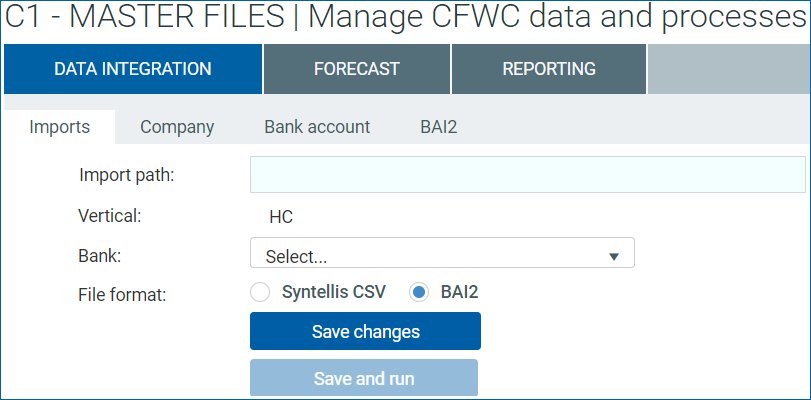Click the Syntellis CSV label text
The width and height of the screenshot is (811, 400).
pos(334,292)
